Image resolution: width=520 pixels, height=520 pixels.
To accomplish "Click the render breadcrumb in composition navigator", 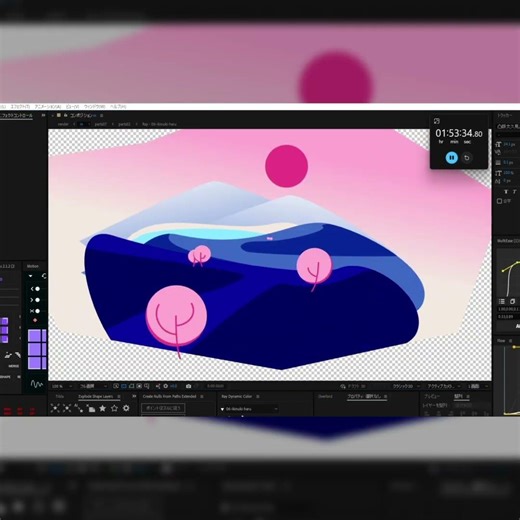I will 63,124.
